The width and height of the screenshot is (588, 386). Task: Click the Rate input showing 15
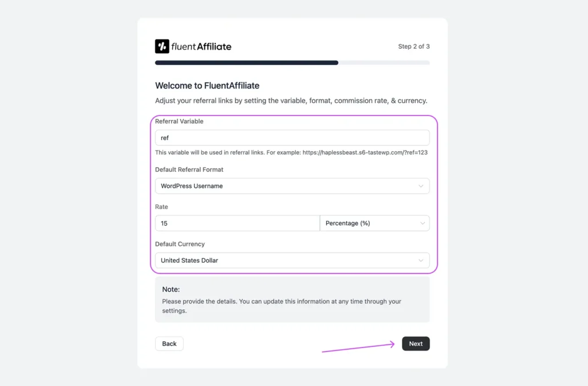pos(237,223)
